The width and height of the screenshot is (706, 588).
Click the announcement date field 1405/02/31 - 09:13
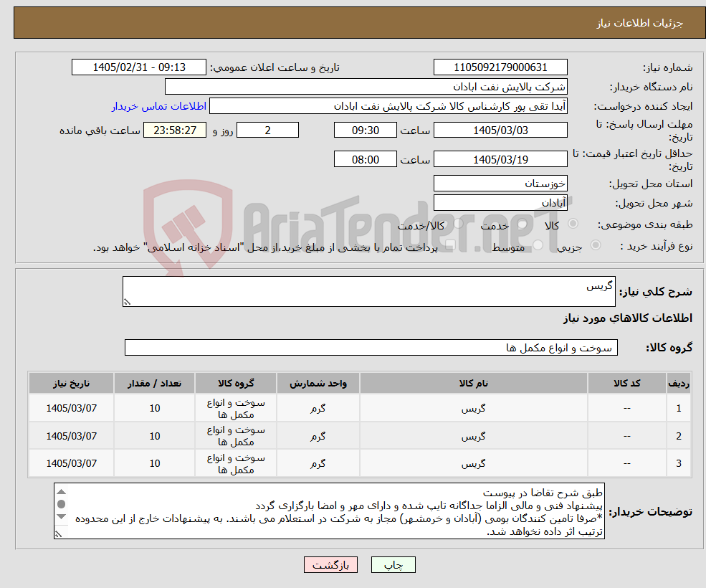pyautogui.click(x=138, y=67)
